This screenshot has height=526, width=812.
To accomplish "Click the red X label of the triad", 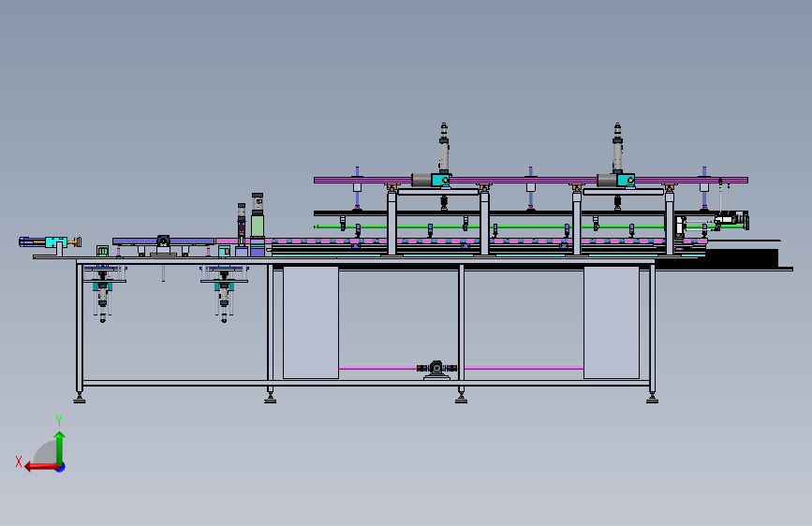I will [x=19, y=461].
